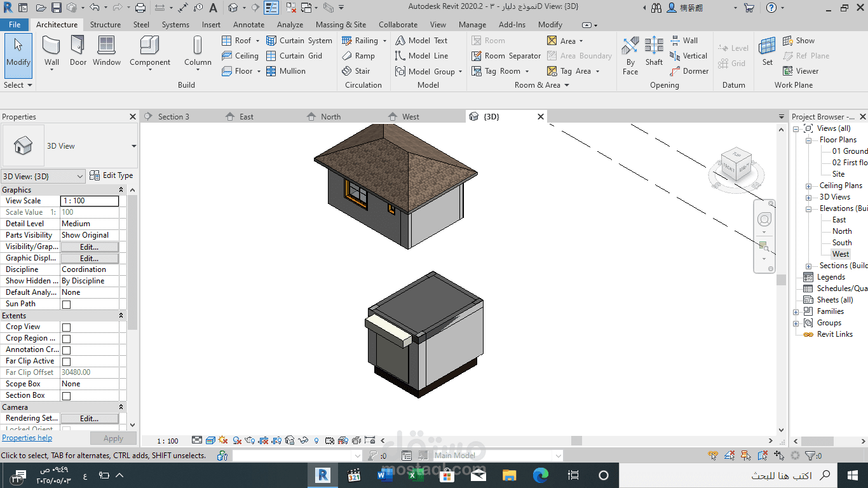Viewport: 868px width, 488px height.
Task: Toggle Thin Lines in quick access toolbar
Action: point(271,8)
